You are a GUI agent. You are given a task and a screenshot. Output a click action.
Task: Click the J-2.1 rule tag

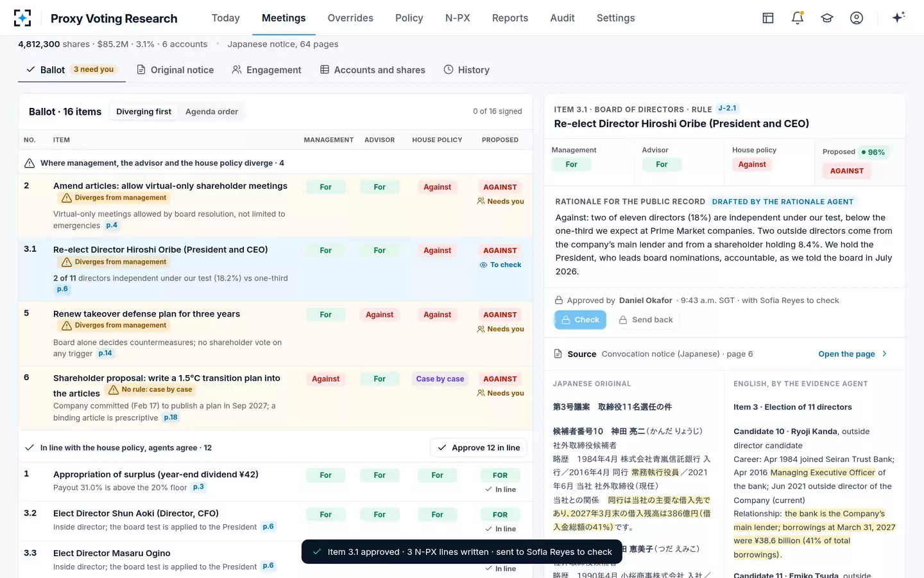click(727, 109)
